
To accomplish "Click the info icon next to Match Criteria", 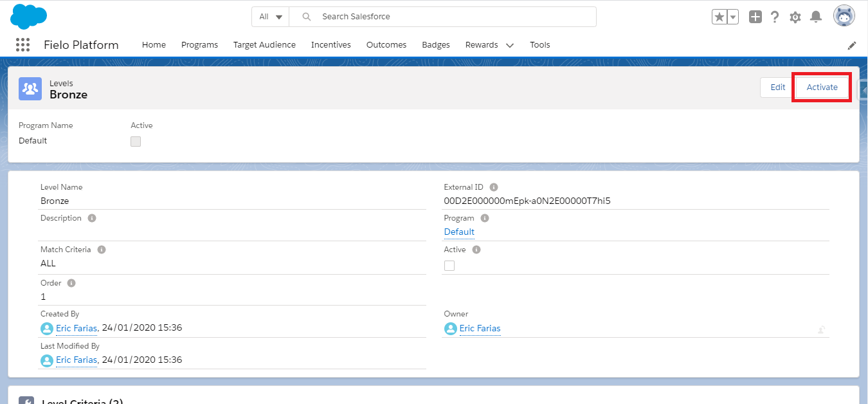I will pyautogui.click(x=102, y=250).
